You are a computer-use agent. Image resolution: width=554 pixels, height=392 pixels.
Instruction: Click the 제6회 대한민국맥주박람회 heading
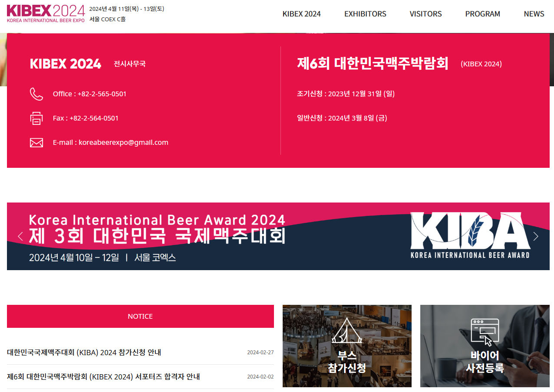pos(373,63)
